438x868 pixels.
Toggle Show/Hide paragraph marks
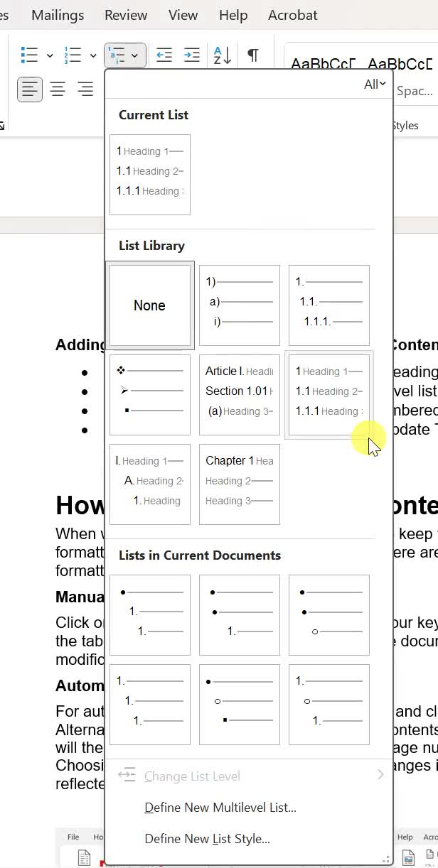252,55
